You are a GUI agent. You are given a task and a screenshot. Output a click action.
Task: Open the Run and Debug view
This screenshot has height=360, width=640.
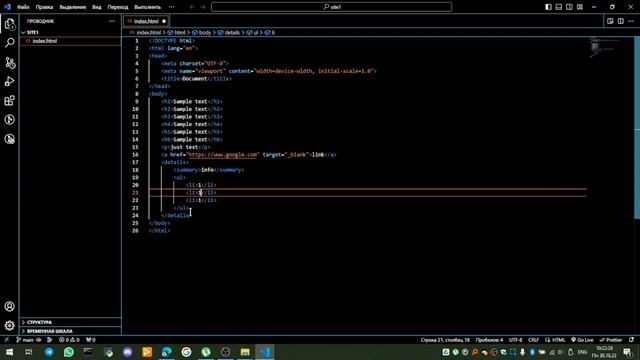point(9,81)
